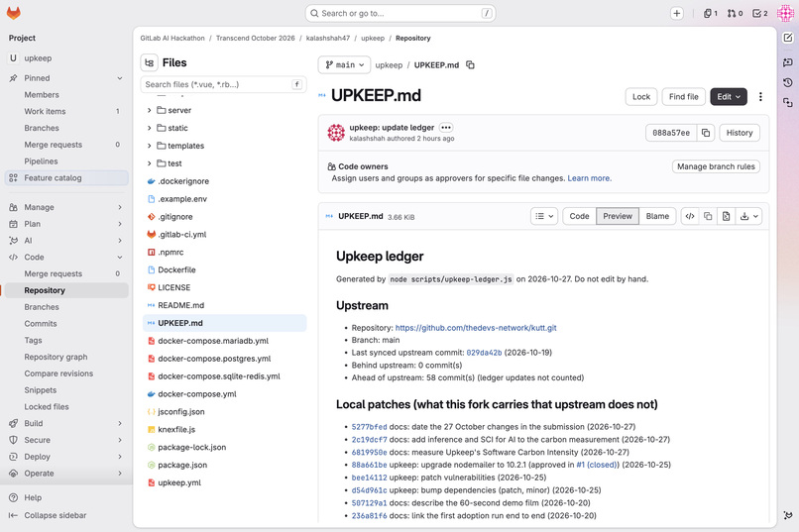Expand the AI section in sidebar
Viewport: 799px width, 532px height.
click(66, 241)
